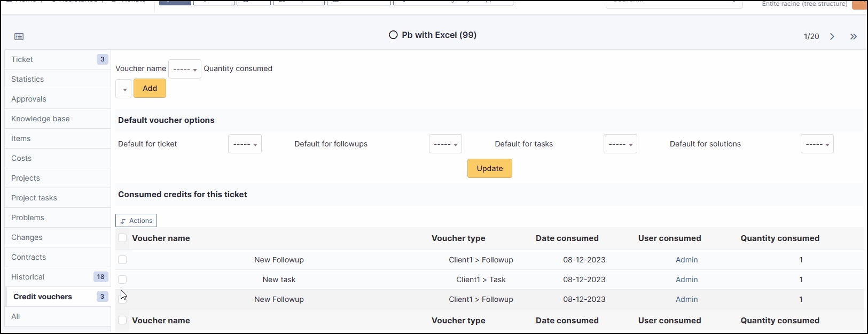Switch to the Statistics tab

pyautogui.click(x=28, y=79)
